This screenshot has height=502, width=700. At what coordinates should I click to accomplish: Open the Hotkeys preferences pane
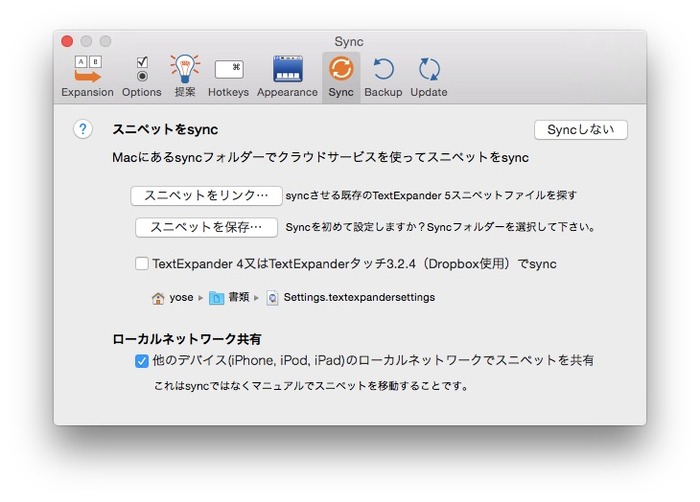click(229, 76)
